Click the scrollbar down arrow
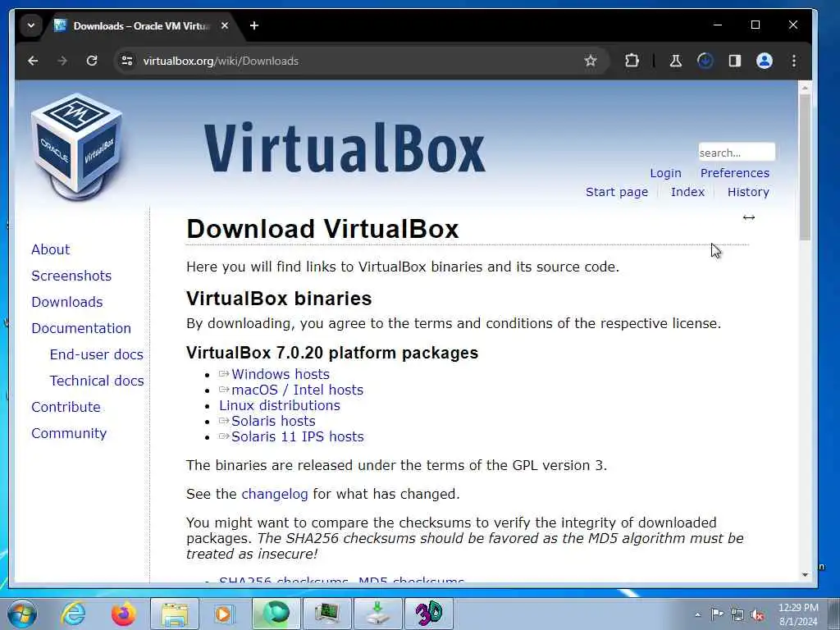This screenshot has width=840, height=630. tap(805, 575)
